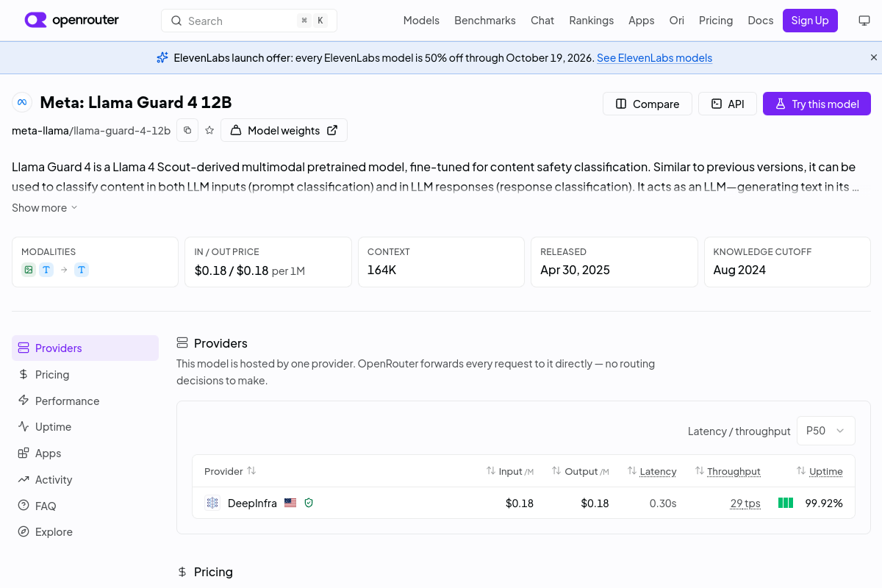Star the Llama Guard 4 12B model
This screenshot has height=588, width=882.
pyautogui.click(x=209, y=130)
